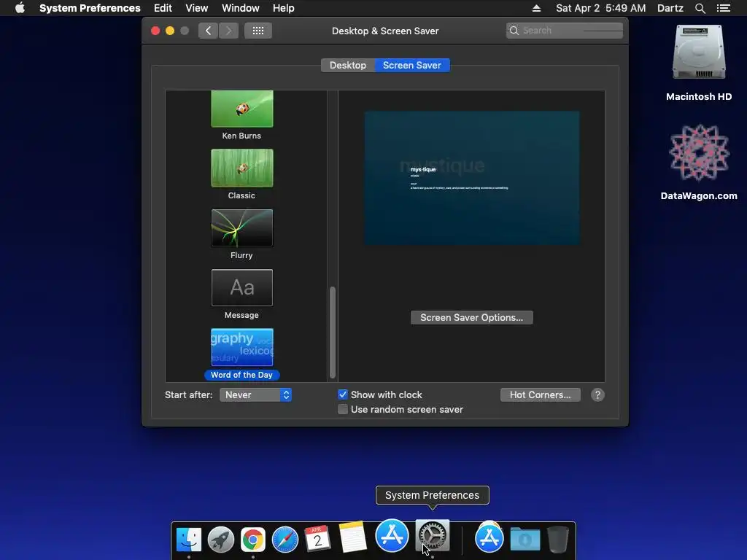Viewport: 747px width, 560px height.
Task: Open Notification Center list icon
Action: coord(723,8)
